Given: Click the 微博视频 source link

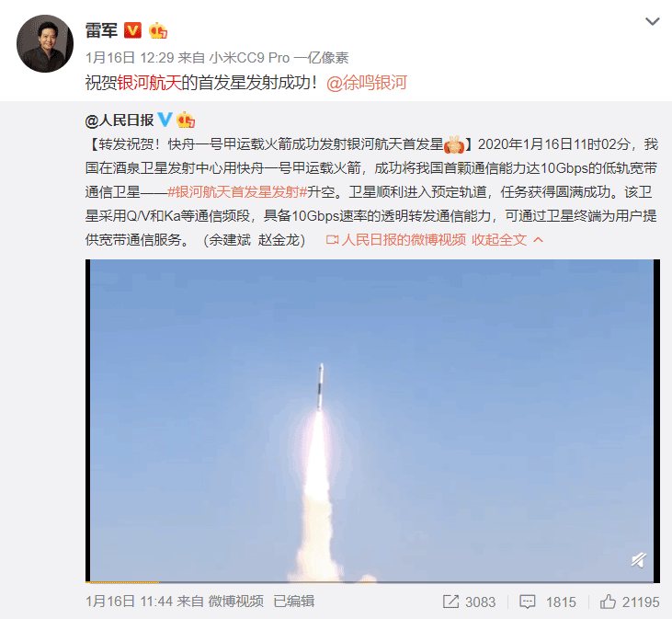Looking at the screenshot, I should coord(235,601).
